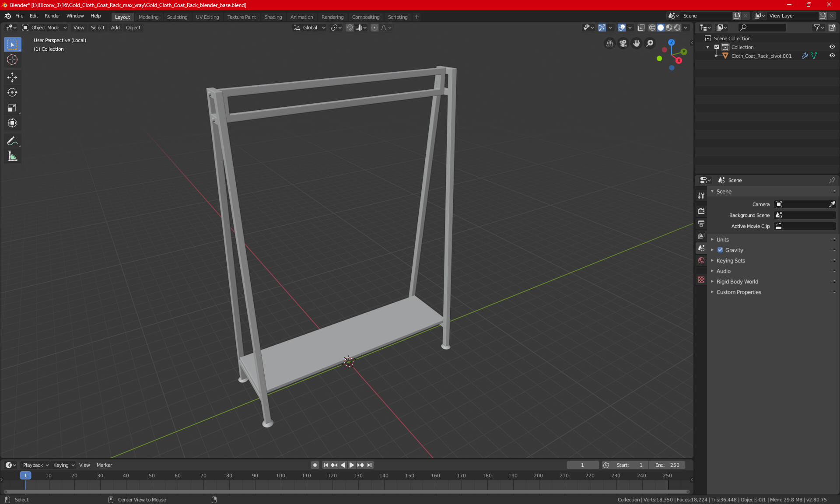
Task: Toggle viewport overlays
Action: (x=622, y=28)
